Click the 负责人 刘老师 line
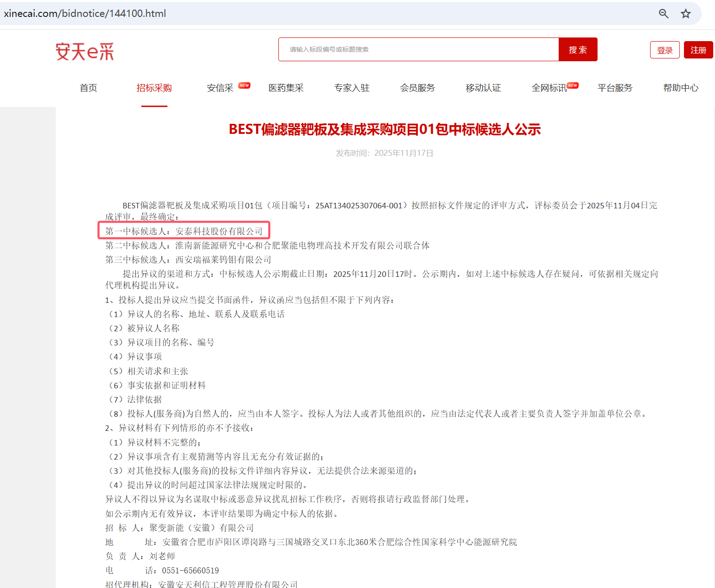 [x=140, y=556]
